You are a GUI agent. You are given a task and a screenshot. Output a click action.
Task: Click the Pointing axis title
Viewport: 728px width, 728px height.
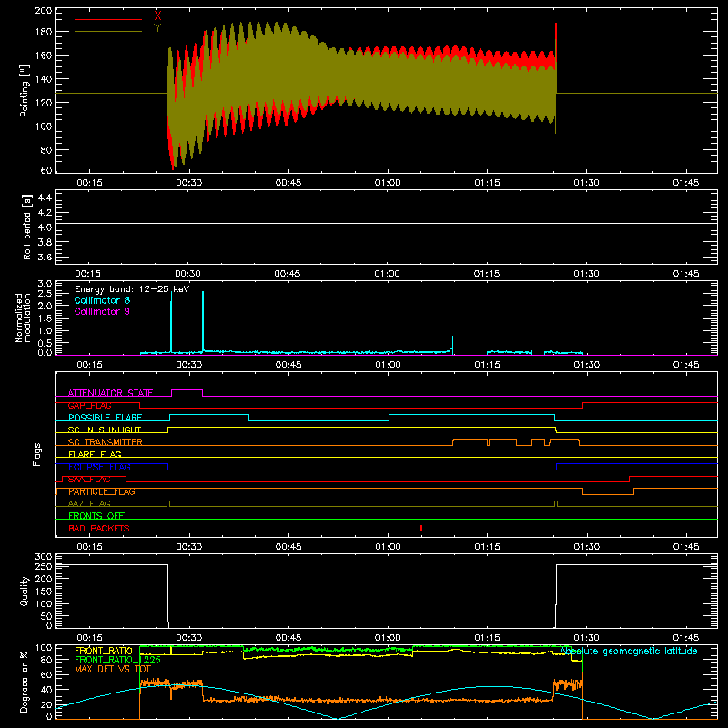click(x=25, y=90)
